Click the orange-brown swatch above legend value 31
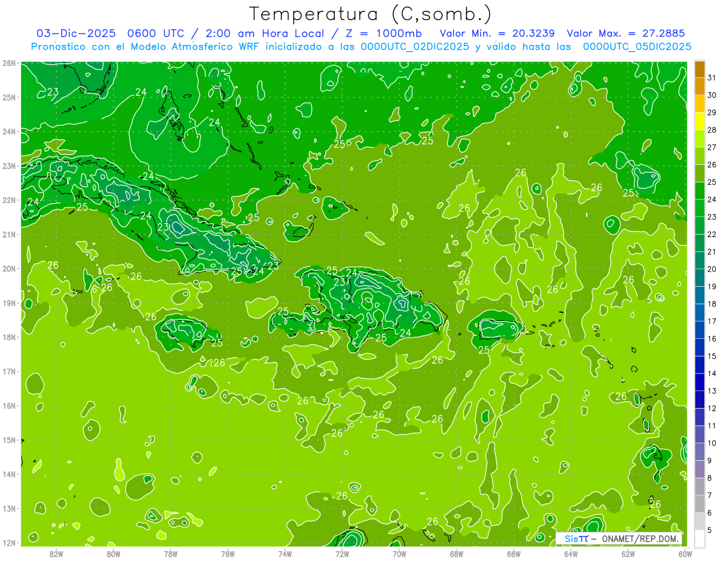This screenshot has height=562, width=728. (699, 69)
